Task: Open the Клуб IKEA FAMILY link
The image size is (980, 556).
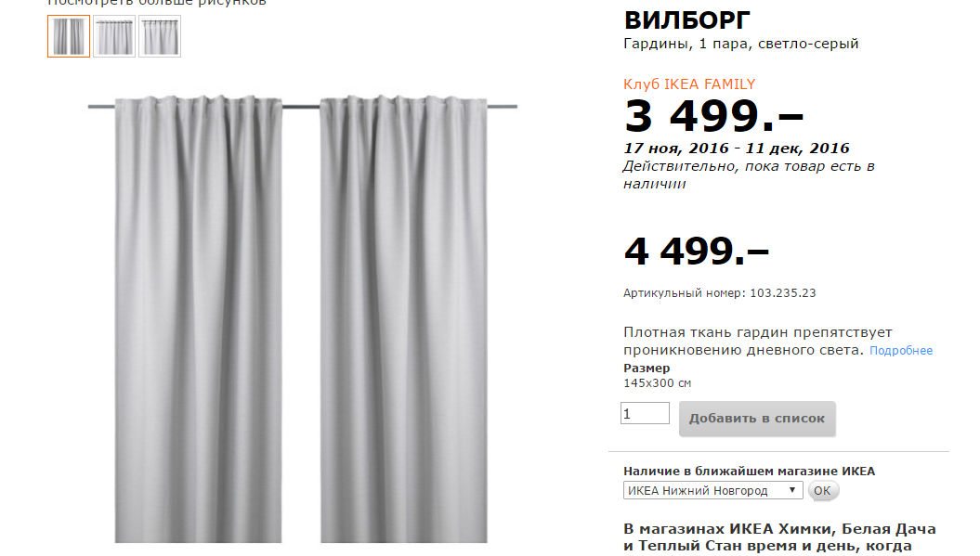Action: (x=689, y=84)
